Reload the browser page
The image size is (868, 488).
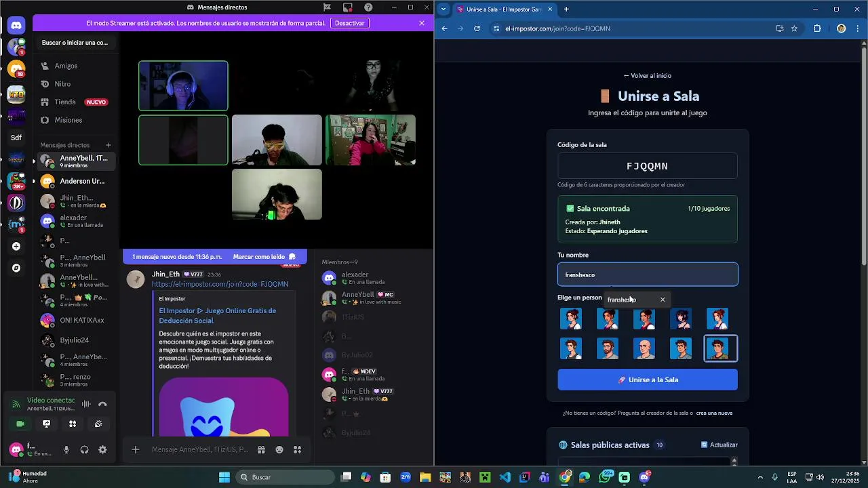coord(477,28)
